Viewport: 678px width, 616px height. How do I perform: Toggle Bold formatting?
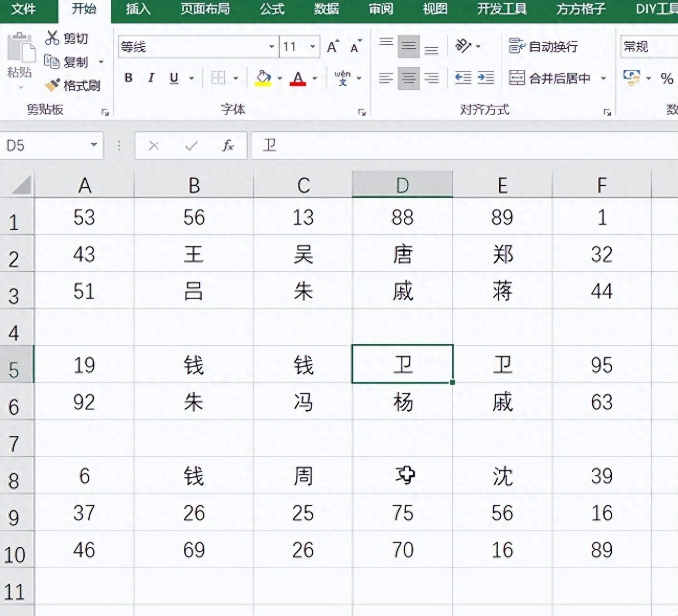[x=129, y=78]
